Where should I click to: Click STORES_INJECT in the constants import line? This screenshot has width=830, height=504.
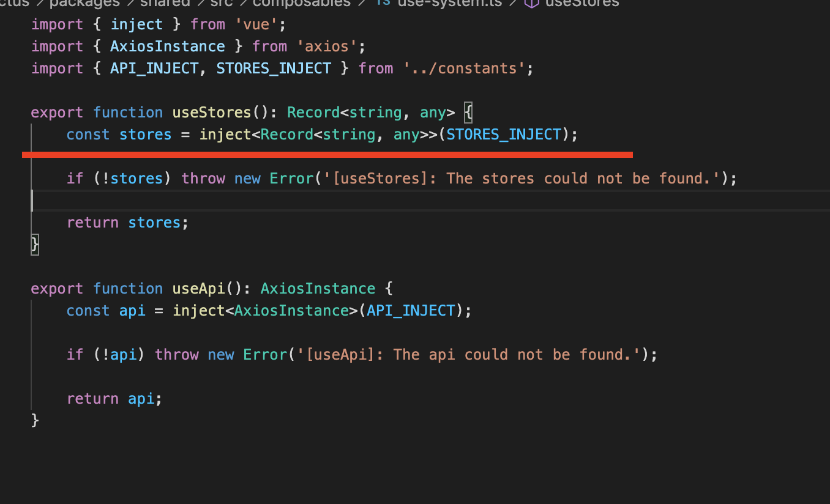coord(274,69)
